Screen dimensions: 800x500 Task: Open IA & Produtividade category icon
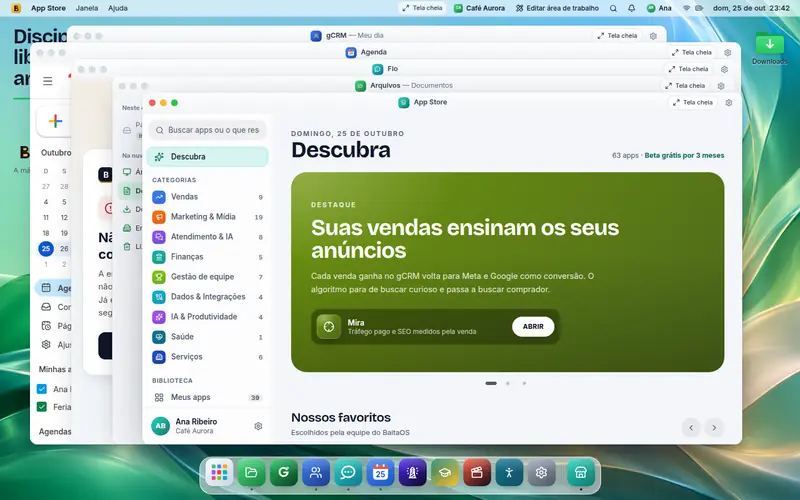(x=159, y=317)
